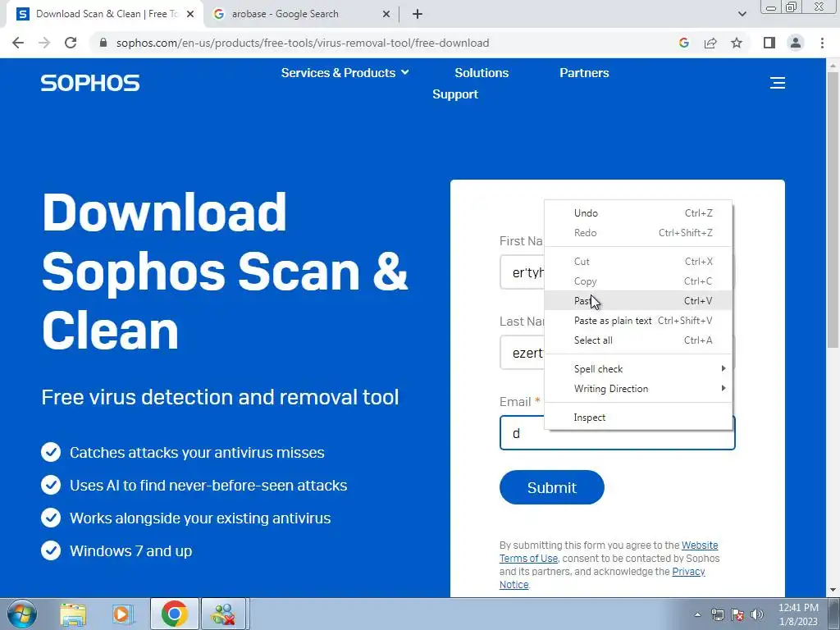Viewport: 840px width, 630px height.
Task: Click the 'Windows 7 and up' checkmark
Action: pos(51,550)
